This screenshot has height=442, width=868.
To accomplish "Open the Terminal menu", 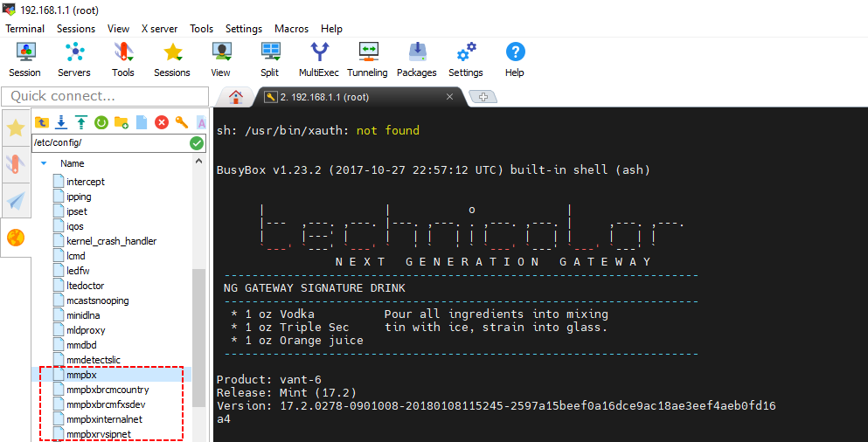I will point(24,29).
